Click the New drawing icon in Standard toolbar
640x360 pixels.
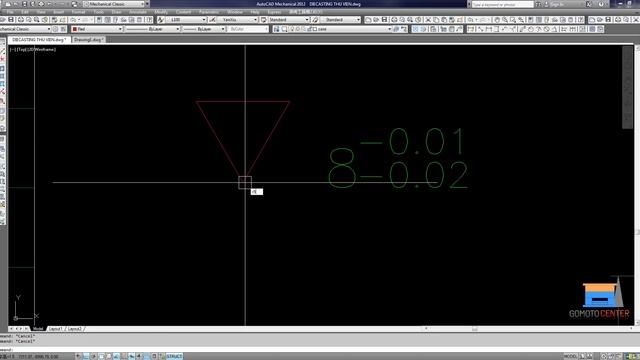[x=367, y=20]
